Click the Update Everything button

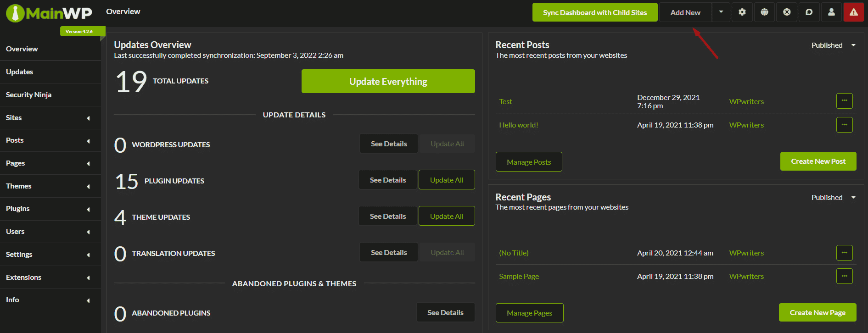[x=388, y=81]
